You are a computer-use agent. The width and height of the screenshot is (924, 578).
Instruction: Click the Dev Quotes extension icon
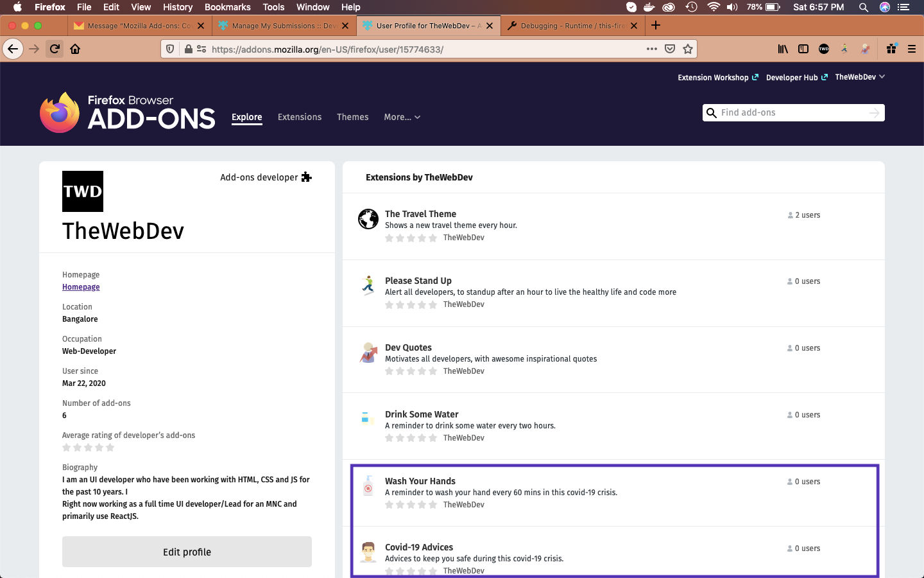tap(368, 352)
